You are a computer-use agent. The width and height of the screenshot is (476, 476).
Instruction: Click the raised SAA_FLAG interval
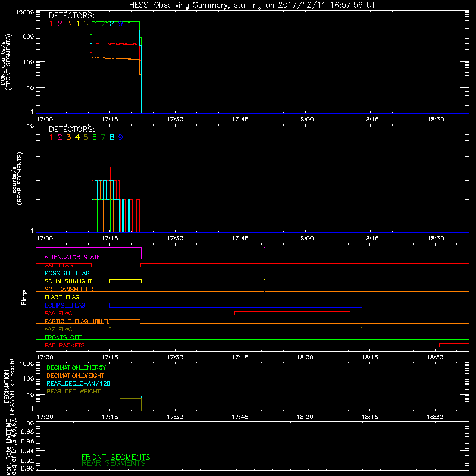click(292, 312)
